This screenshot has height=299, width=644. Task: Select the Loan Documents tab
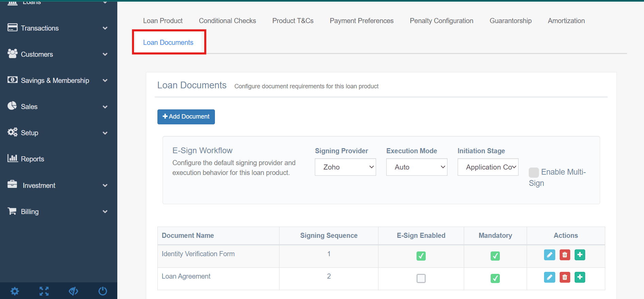click(x=168, y=42)
